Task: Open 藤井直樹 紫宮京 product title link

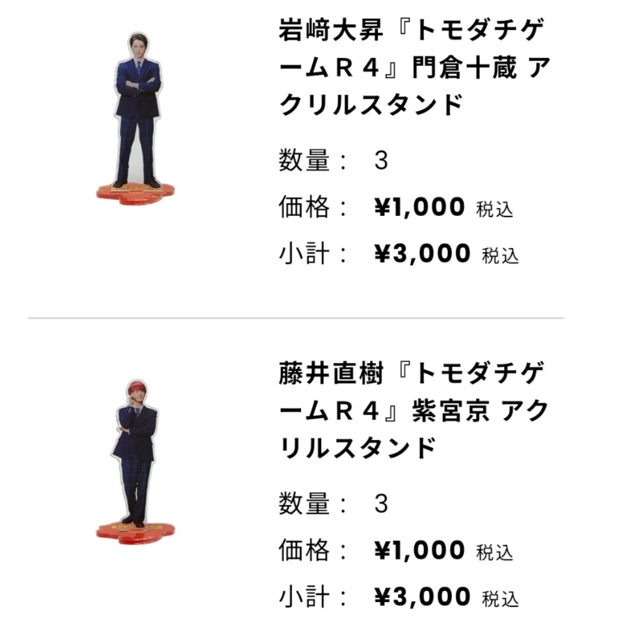Action: click(414, 411)
